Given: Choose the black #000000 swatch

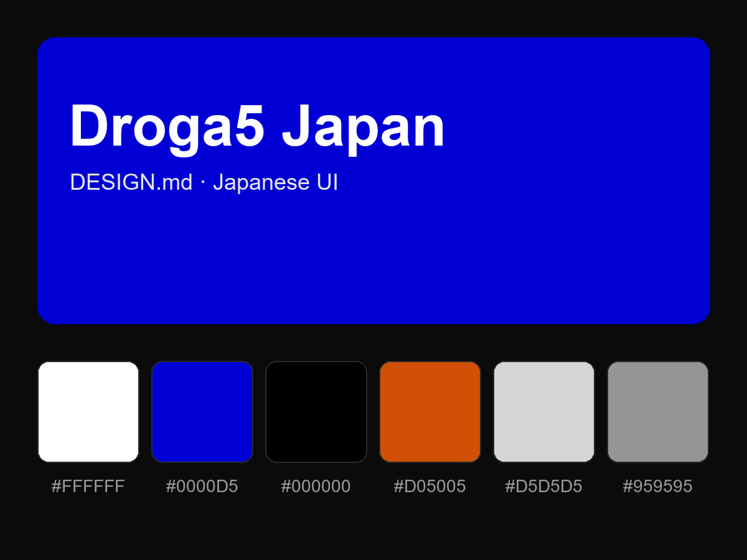Looking at the screenshot, I should [x=316, y=412].
